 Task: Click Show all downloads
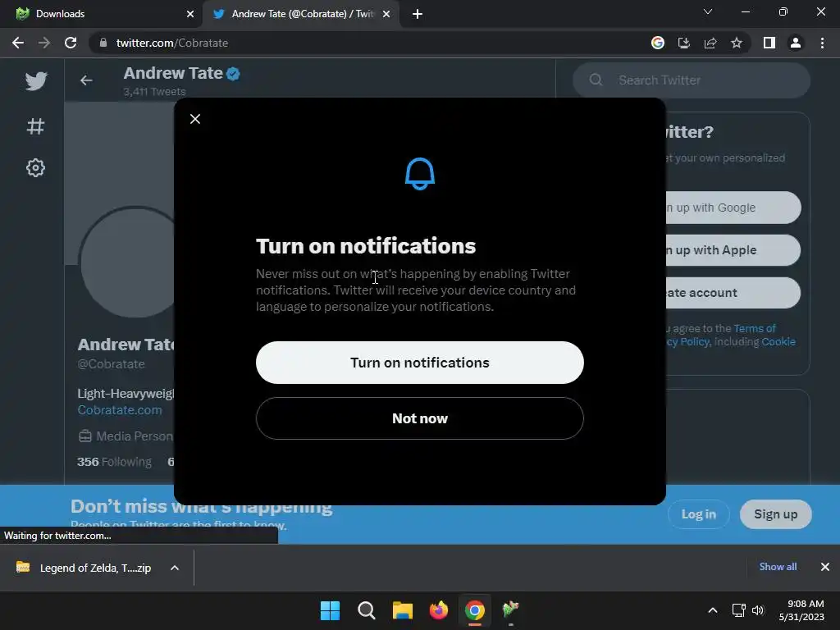(x=778, y=567)
